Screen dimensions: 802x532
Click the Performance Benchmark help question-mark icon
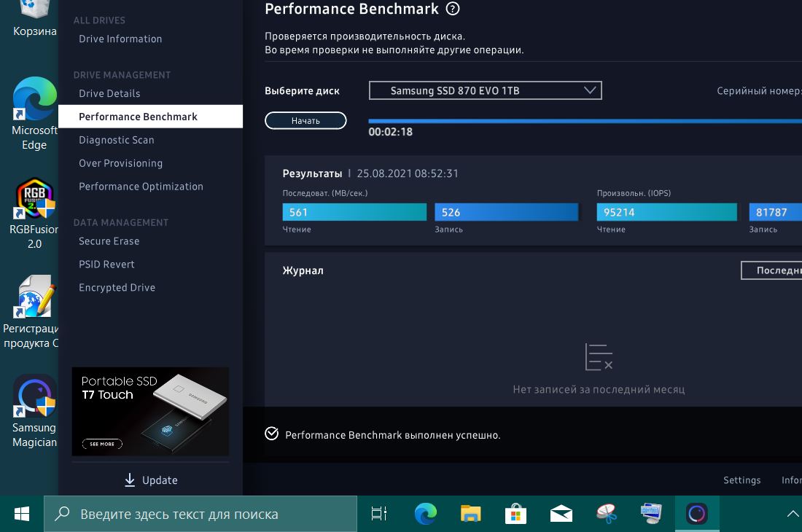(x=453, y=9)
